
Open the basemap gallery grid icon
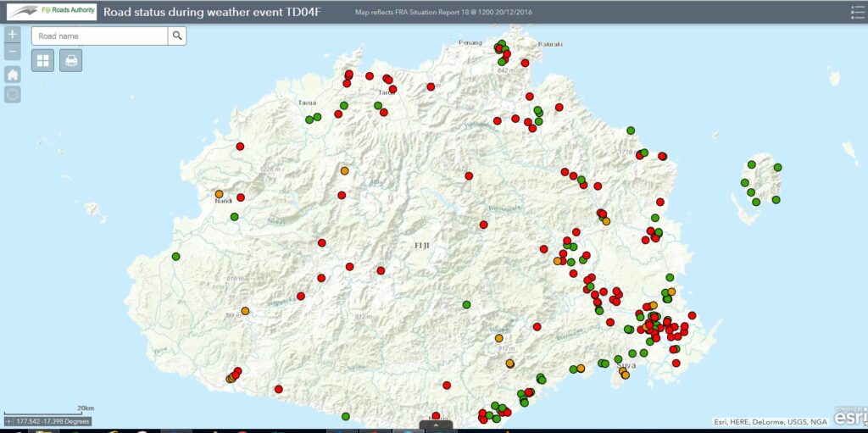pyautogui.click(x=43, y=60)
